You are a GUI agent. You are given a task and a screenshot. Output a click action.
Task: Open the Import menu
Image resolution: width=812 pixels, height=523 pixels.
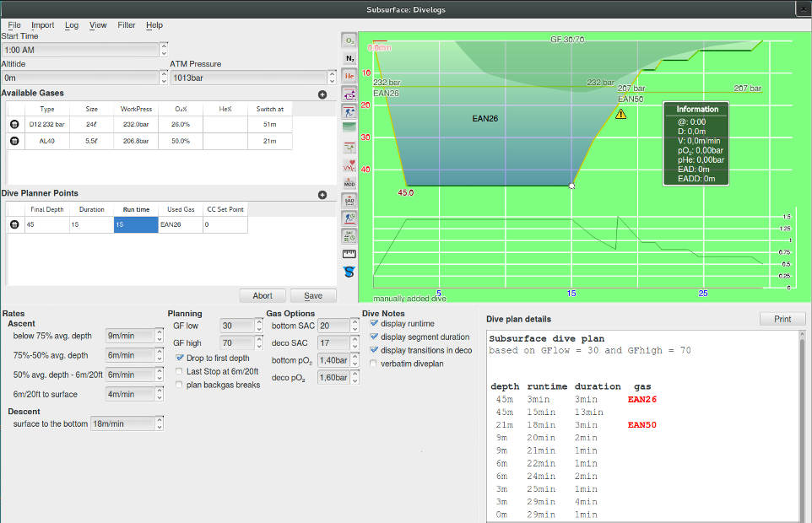tap(42, 24)
